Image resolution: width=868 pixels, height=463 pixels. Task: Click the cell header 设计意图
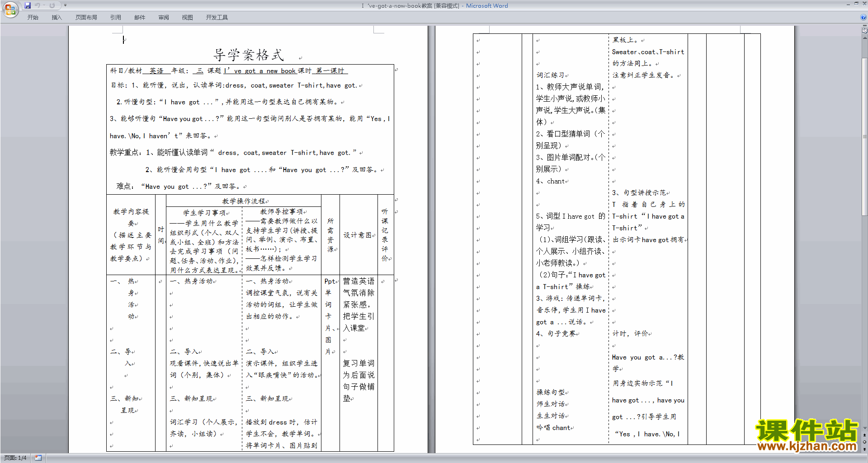tap(358, 235)
